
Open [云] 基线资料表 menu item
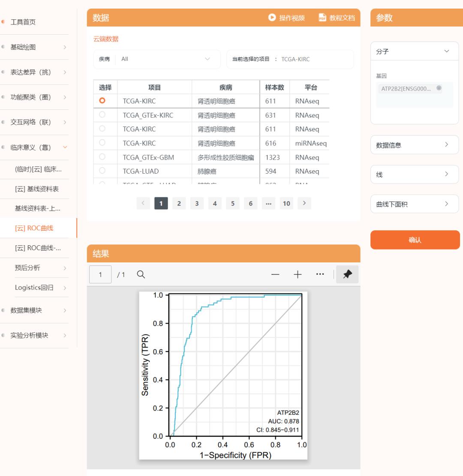coord(37,189)
